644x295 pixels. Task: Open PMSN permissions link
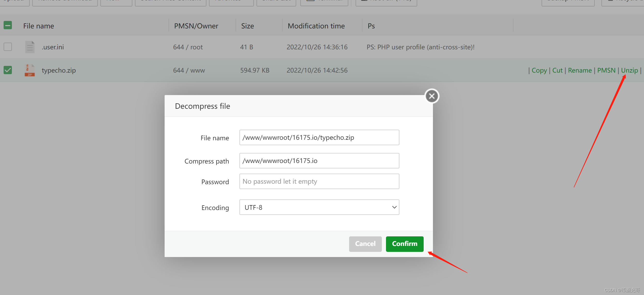606,70
